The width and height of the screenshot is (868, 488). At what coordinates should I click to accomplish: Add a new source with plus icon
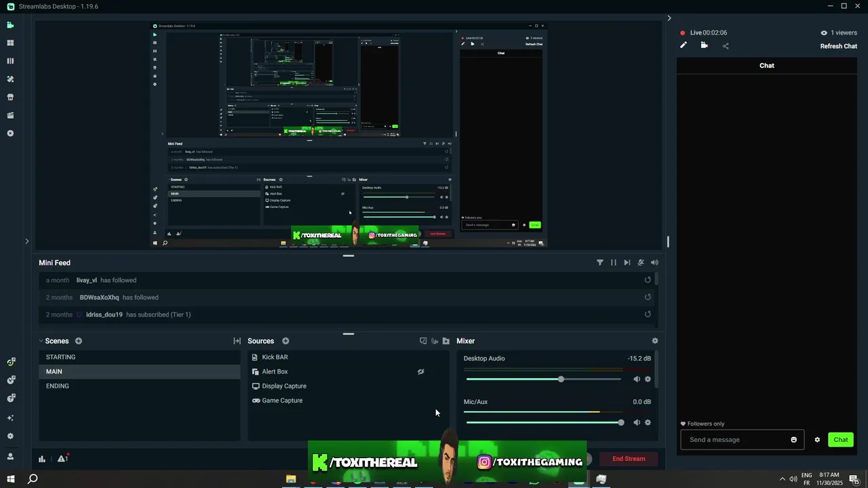pos(285,341)
